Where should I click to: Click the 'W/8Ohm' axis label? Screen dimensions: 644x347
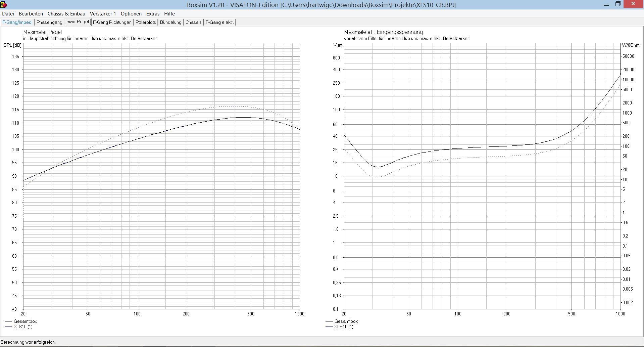[631, 45]
